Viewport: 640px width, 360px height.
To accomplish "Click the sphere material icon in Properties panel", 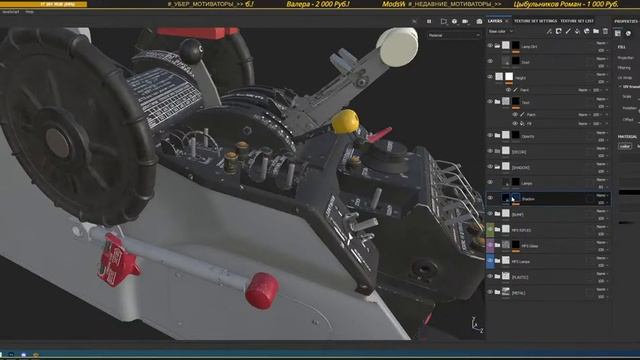I will [629, 33].
